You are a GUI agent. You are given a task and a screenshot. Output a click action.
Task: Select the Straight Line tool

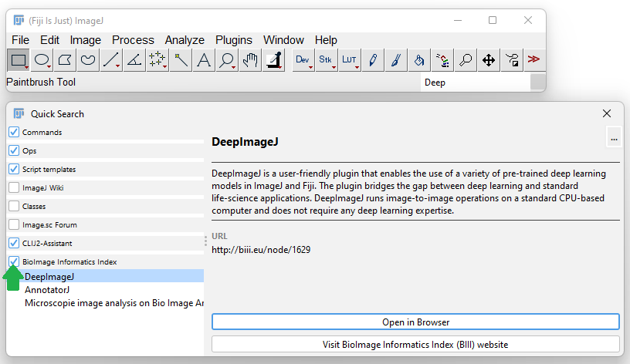111,60
